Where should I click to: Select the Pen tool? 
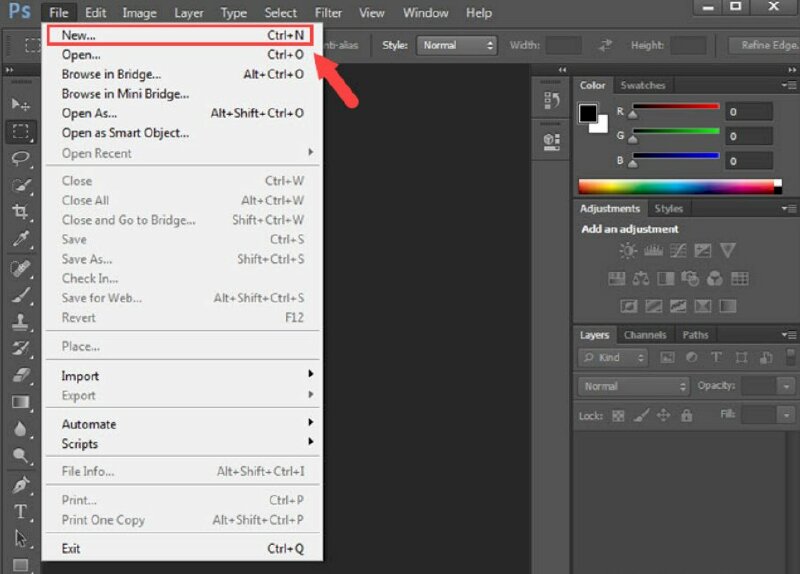(x=20, y=485)
